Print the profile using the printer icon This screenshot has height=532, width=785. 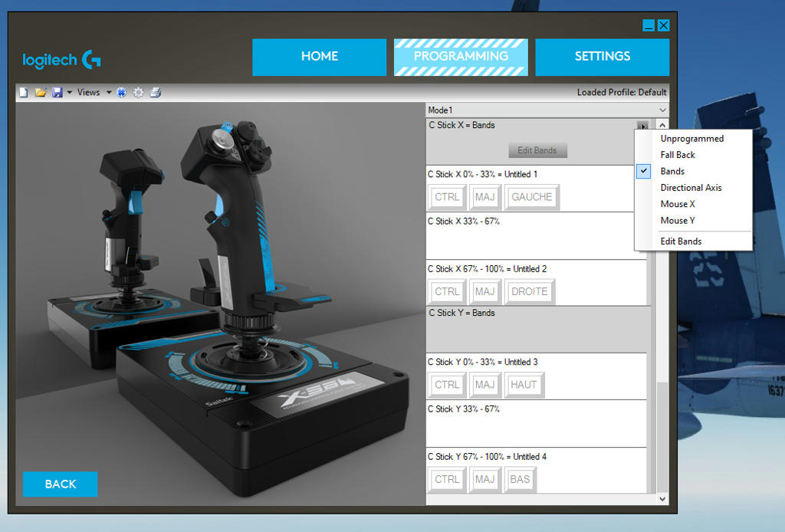(156, 93)
